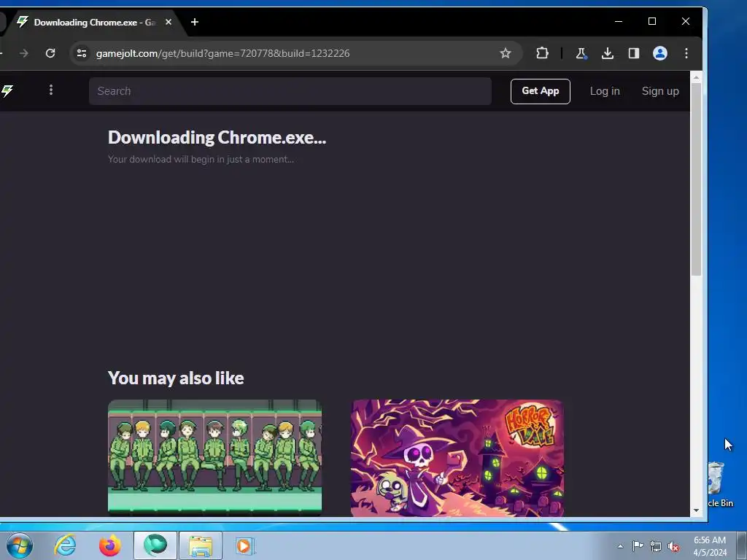
Task: Click 'Your download will begin' message
Action: (x=201, y=160)
